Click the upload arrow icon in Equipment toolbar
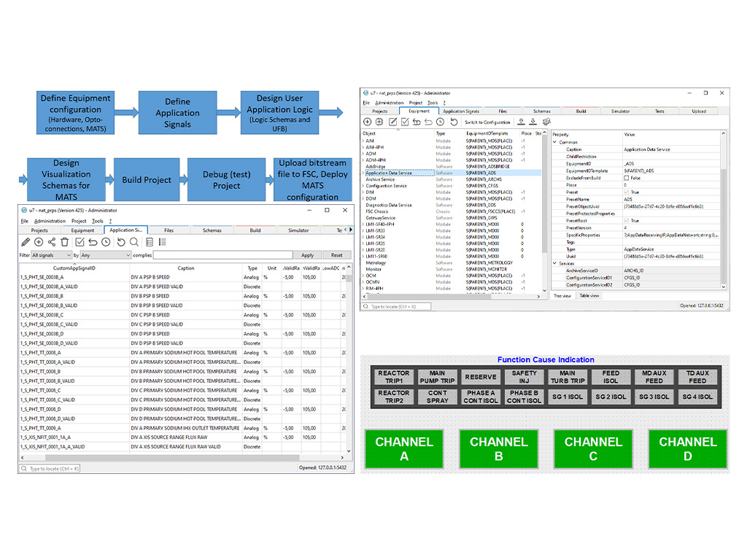 (521, 122)
